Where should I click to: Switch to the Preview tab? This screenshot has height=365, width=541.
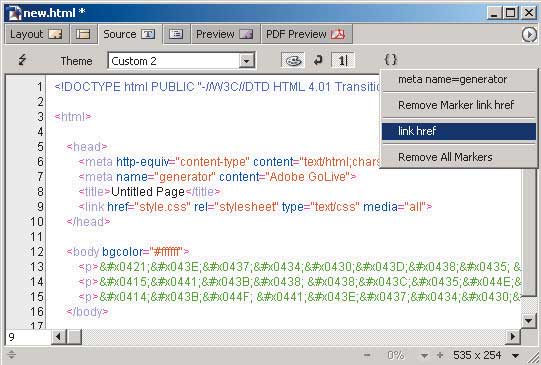click(225, 34)
